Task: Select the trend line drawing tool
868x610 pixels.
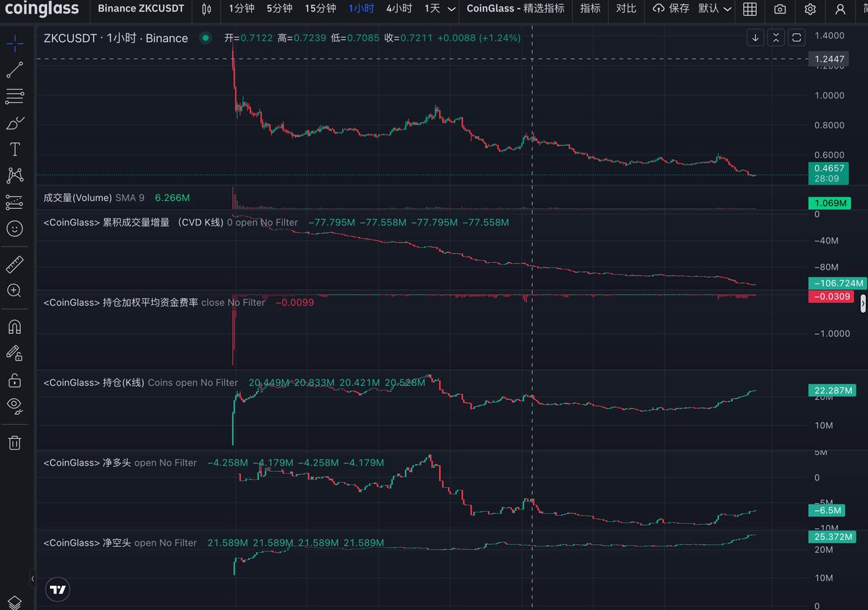Action: [14, 70]
